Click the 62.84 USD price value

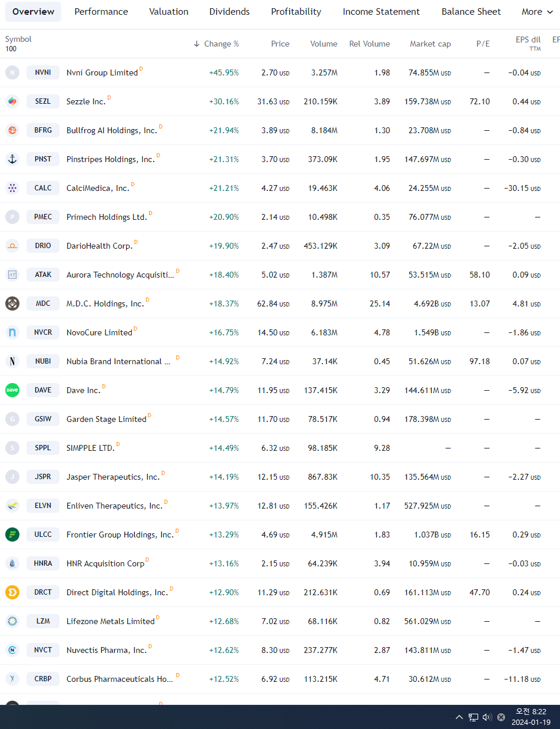(x=273, y=304)
